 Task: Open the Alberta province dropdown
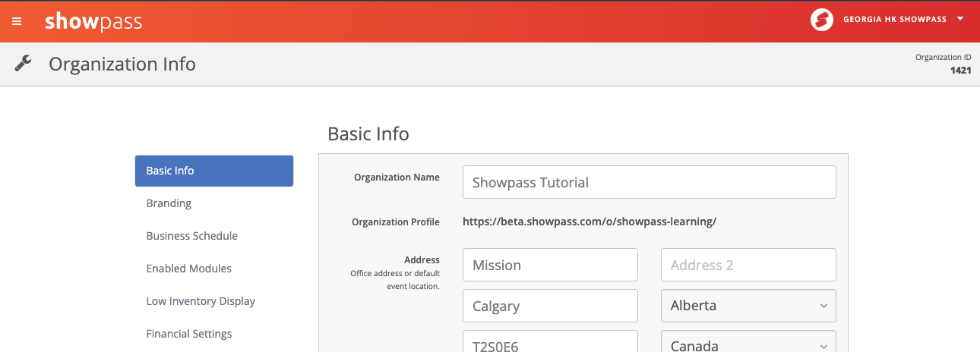point(748,306)
